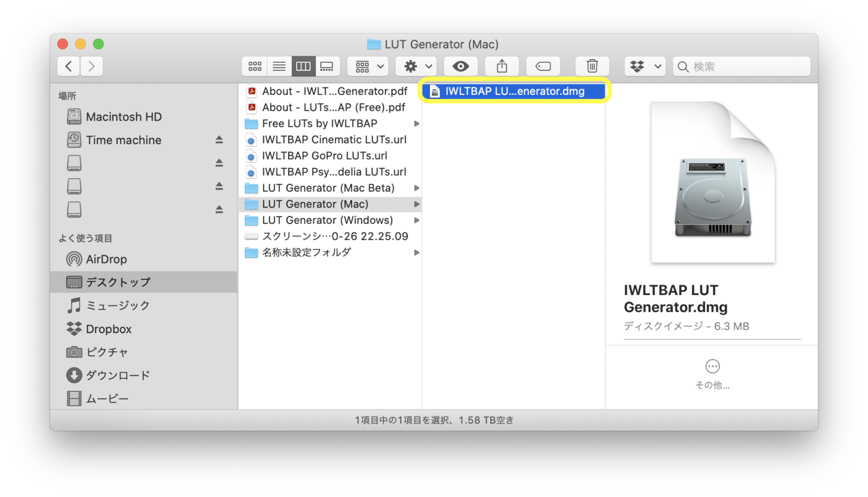
Task: Switch to icon view
Action: [255, 66]
